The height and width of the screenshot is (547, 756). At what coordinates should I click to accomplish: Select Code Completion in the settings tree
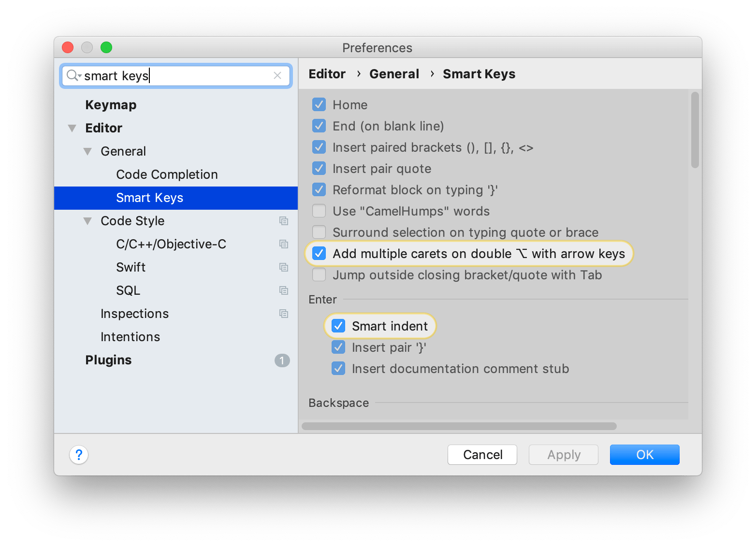tap(167, 174)
